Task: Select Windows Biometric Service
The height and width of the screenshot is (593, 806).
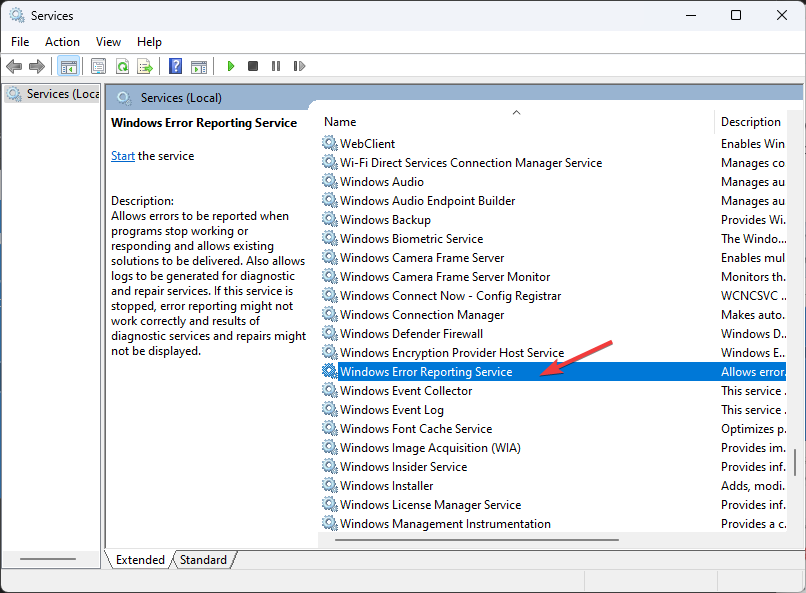Action: pyautogui.click(x=554, y=238)
